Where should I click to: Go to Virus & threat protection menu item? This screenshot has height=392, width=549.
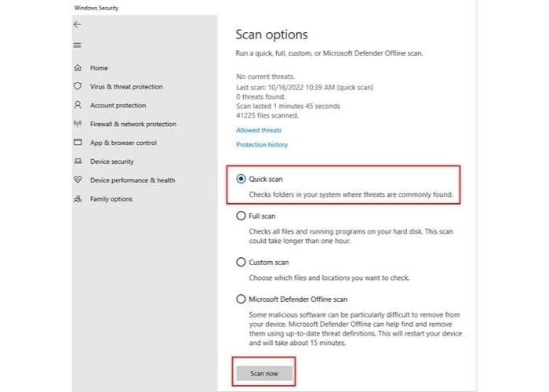126,86
